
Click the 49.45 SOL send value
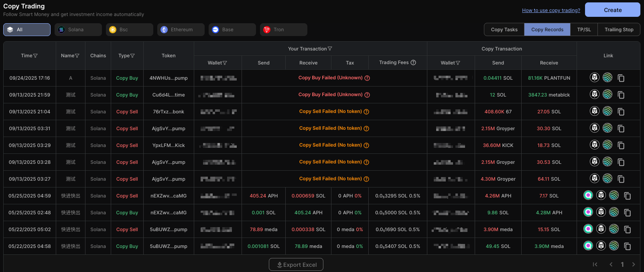(x=498, y=246)
